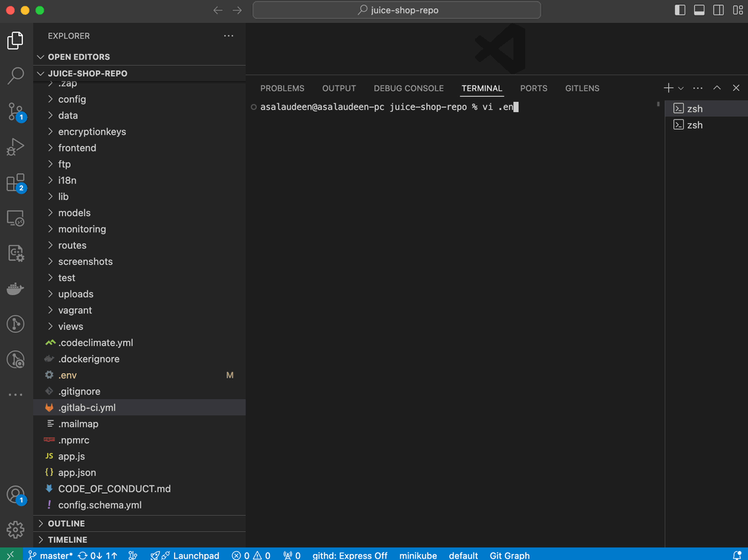Click the errors and warnings indicator

click(250, 555)
